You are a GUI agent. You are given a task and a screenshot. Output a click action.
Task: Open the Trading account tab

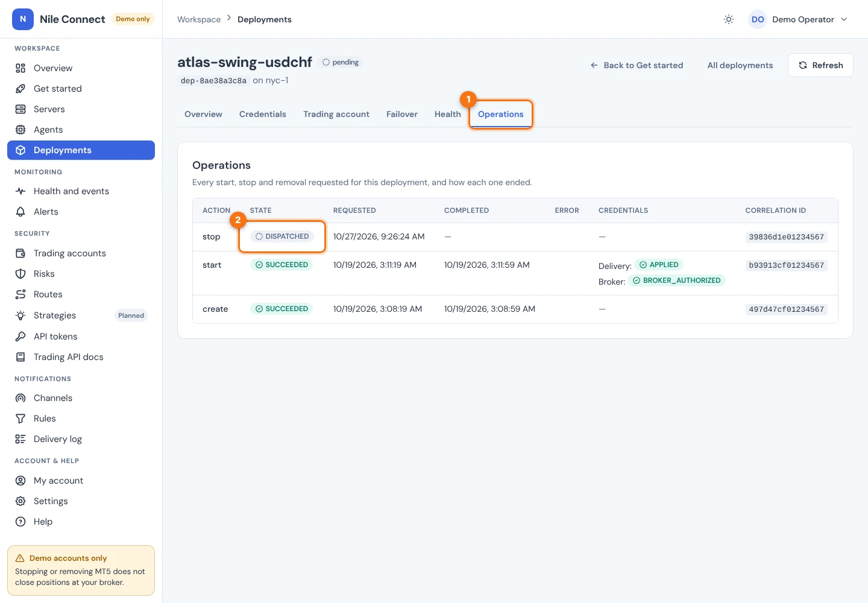pyautogui.click(x=336, y=114)
